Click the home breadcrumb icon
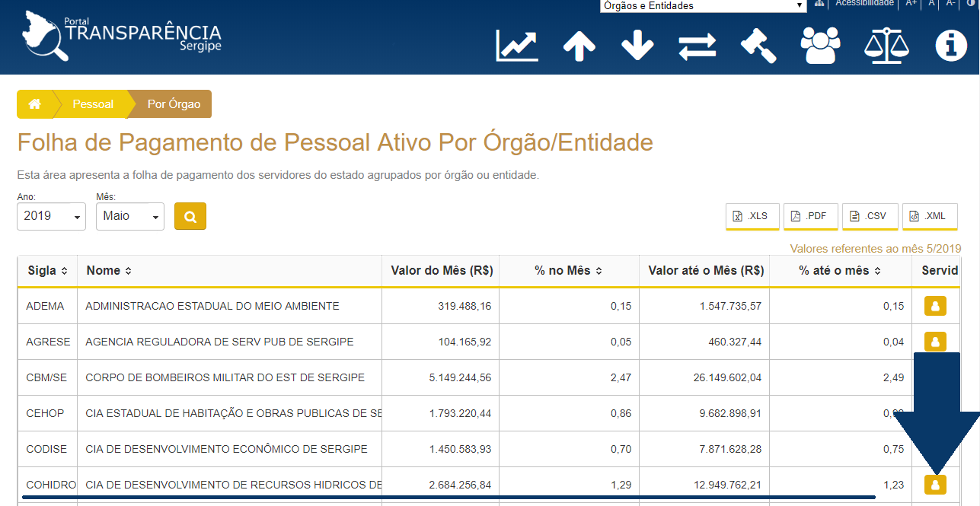 click(x=35, y=104)
